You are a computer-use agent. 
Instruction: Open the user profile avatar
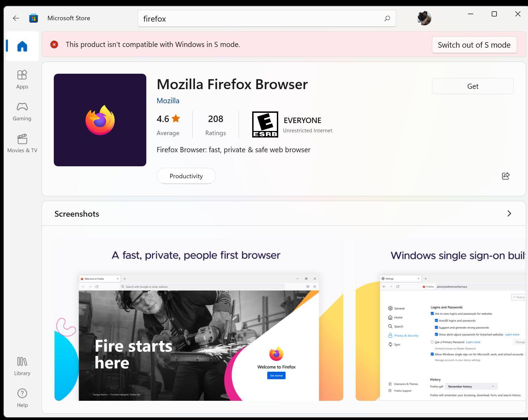pyautogui.click(x=424, y=18)
